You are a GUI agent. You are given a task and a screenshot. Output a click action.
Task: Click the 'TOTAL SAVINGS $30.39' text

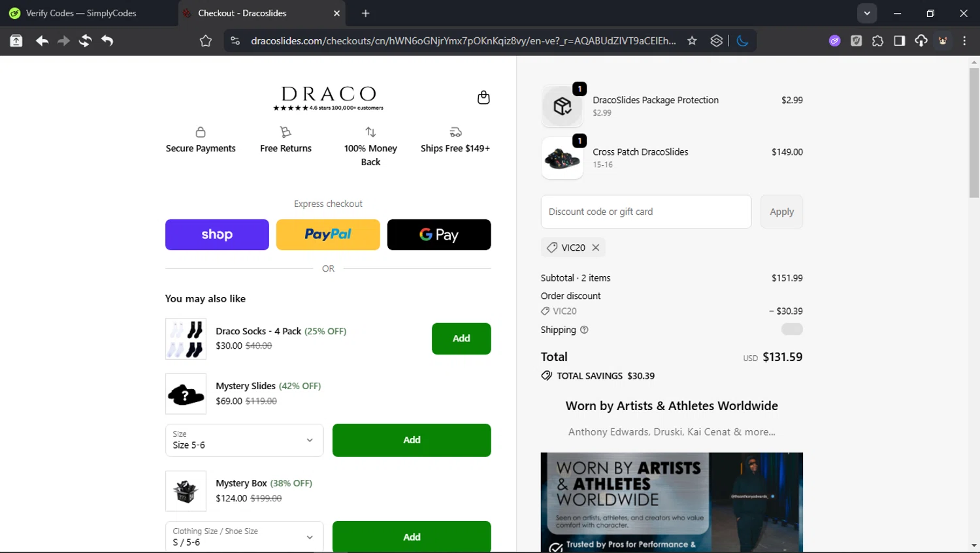point(606,375)
